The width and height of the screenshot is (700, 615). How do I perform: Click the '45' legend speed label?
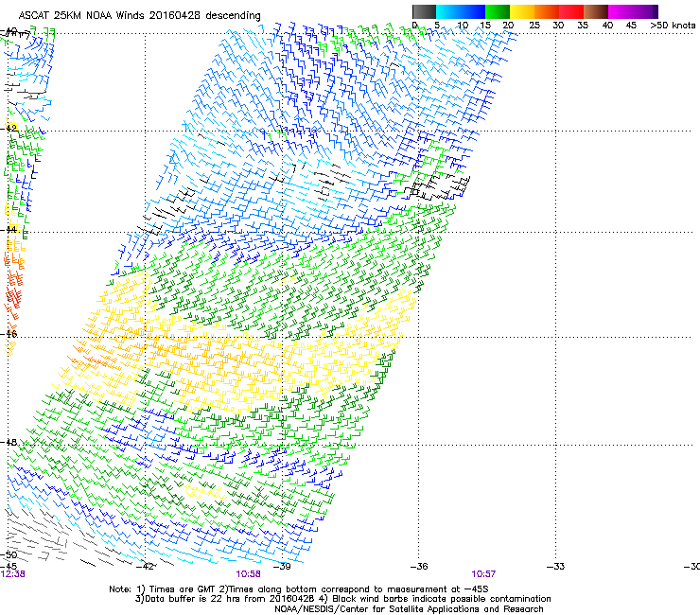[x=631, y=26]
